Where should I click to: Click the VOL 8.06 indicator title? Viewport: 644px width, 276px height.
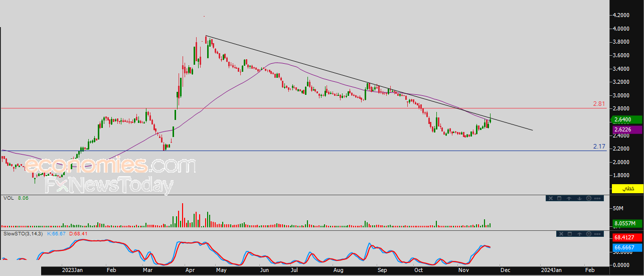click(15, 198)
